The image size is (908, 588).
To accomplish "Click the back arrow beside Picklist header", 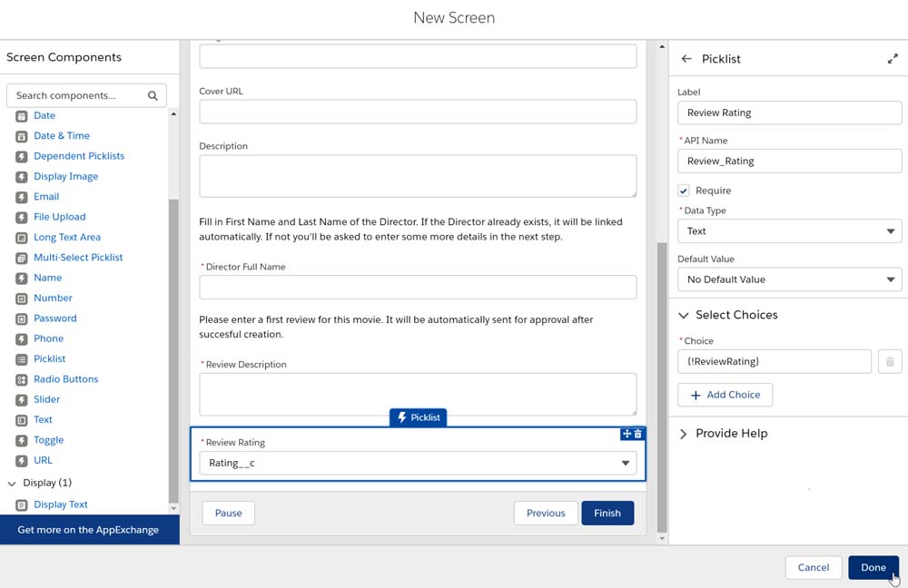I will tap(686, 59).
